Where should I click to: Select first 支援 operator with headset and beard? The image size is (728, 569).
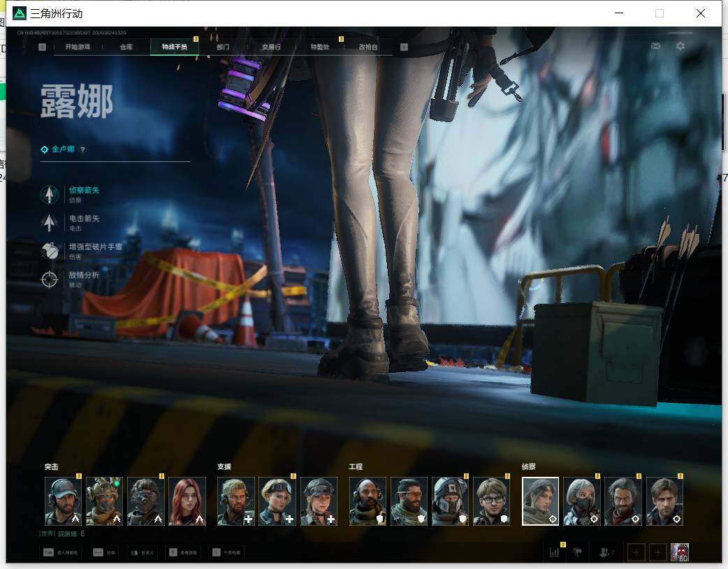[236, 501]
